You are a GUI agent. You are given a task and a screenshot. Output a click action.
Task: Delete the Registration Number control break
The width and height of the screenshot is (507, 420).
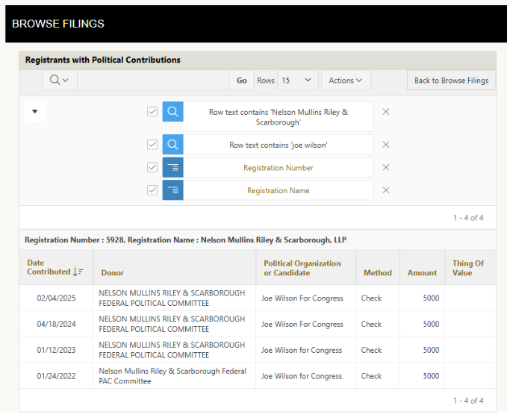386,168
